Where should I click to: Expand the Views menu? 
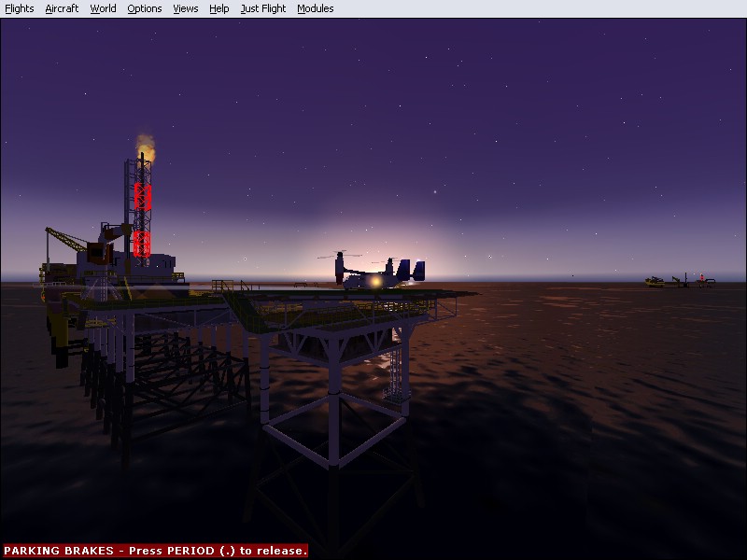(186, 8)
